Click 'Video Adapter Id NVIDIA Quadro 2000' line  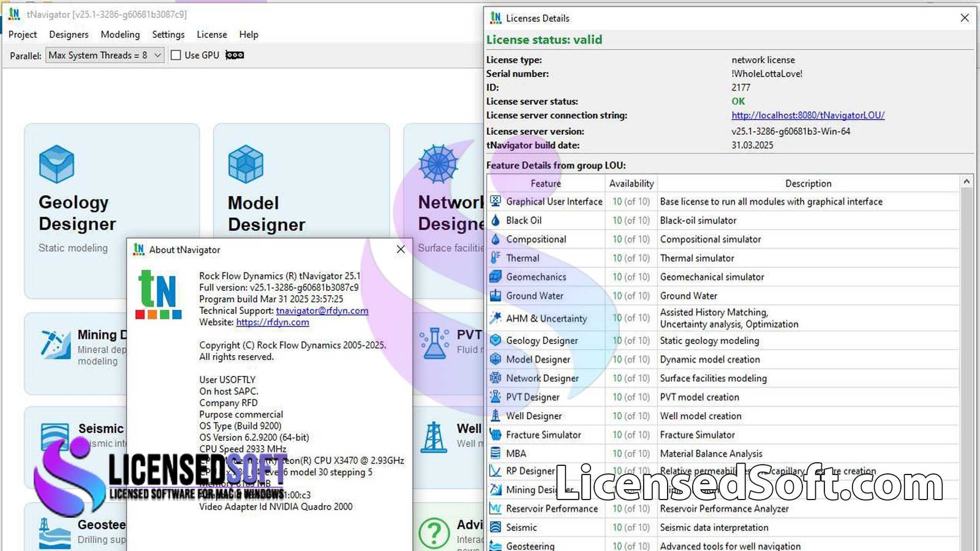[x=276, y=506]
